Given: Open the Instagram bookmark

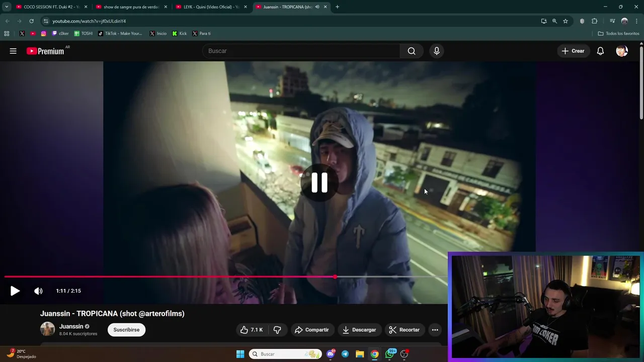Looking at the screenshot, I should coord(44,33).
